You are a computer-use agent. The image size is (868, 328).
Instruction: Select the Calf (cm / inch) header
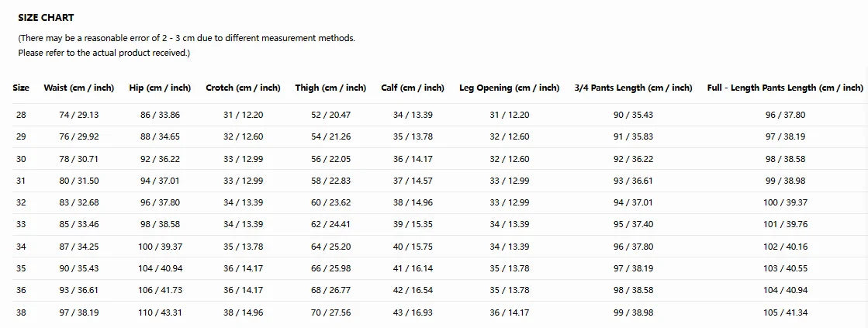click(413, 88)
